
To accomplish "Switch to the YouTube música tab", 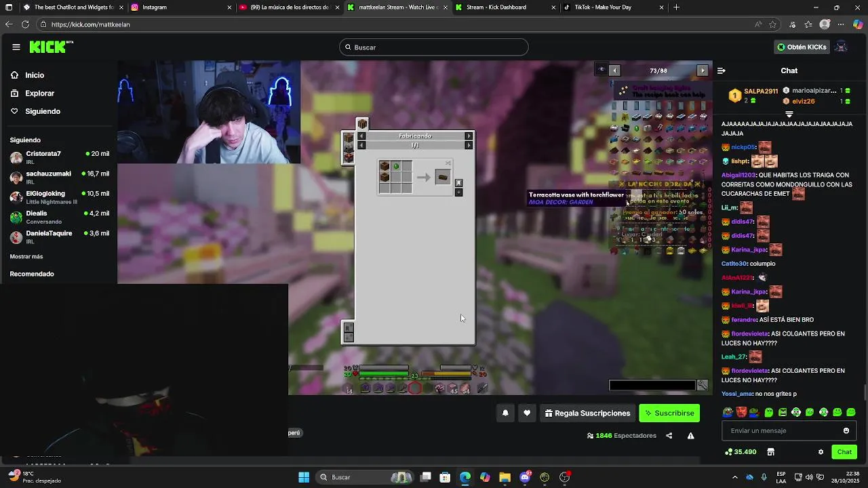I will pyautogui.click(x=290, y=7).
